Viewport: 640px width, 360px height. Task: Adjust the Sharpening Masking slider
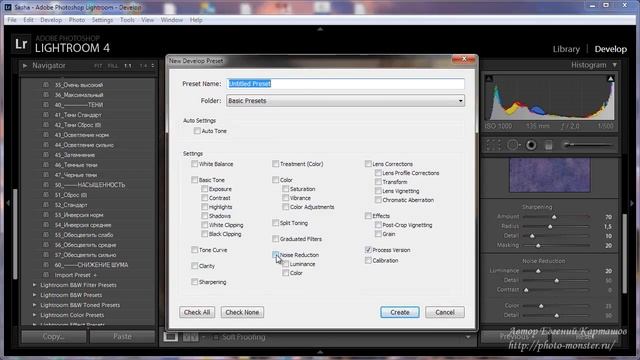point(538,245)
